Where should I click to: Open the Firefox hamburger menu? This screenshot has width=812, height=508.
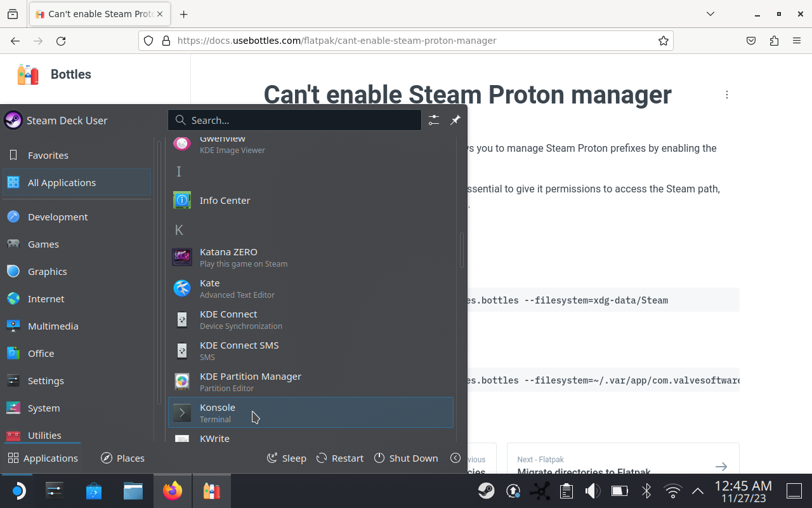(797, 41)
